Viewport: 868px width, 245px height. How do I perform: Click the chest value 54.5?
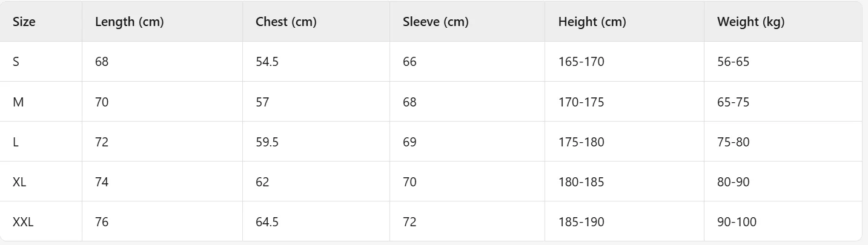pyautogui.click(x=267, y=62)
